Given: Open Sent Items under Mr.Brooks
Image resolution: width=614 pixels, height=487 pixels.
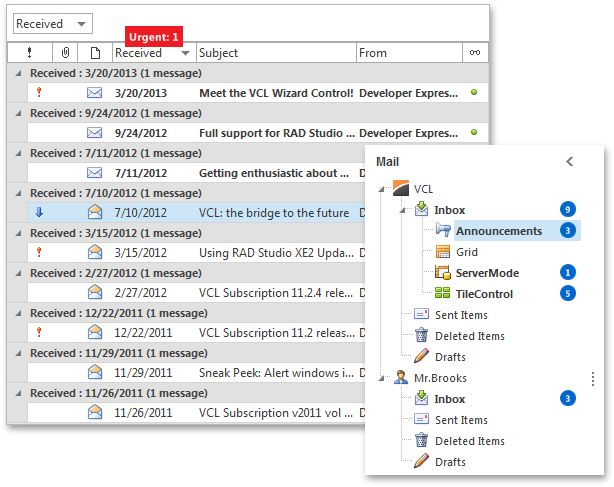Looking at the screenshot, I should [461, 420].
